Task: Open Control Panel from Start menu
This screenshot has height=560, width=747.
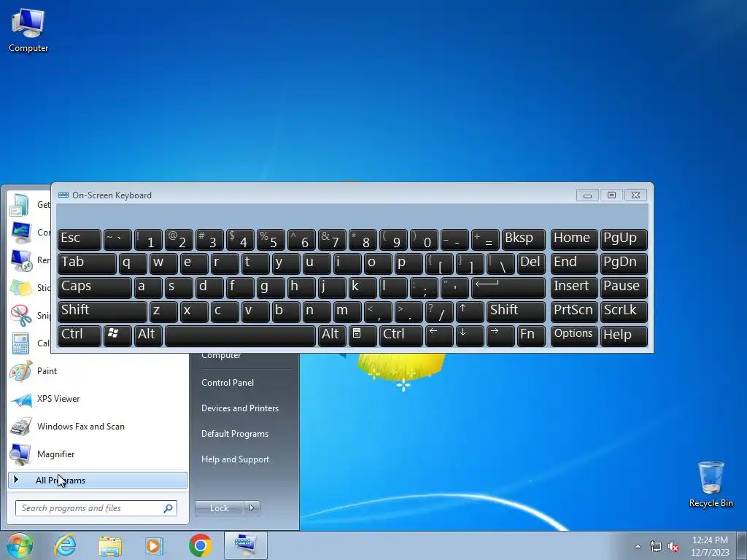Action: click(228, 383)
